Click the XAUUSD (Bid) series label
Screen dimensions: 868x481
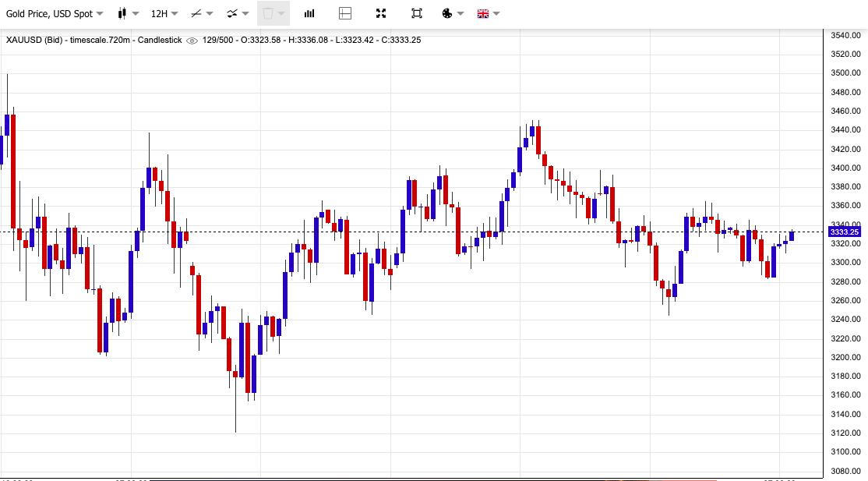(x=34, y=40)
